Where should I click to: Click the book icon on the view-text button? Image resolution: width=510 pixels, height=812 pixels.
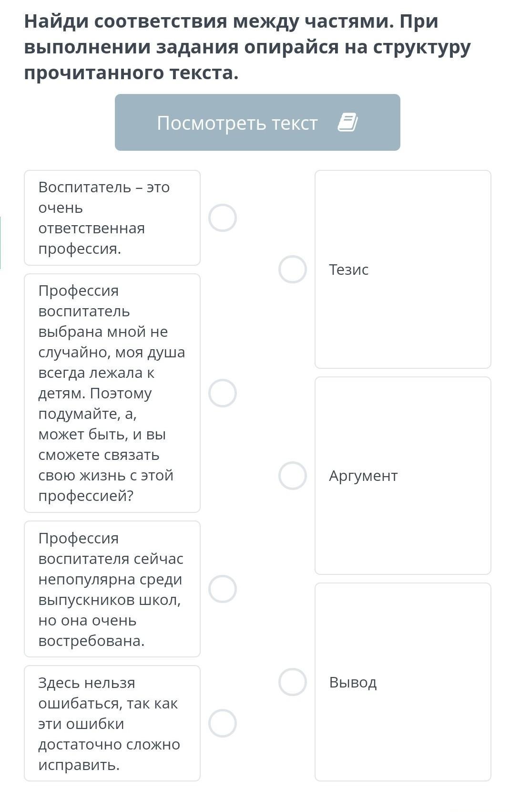click(x=347, y=122)
